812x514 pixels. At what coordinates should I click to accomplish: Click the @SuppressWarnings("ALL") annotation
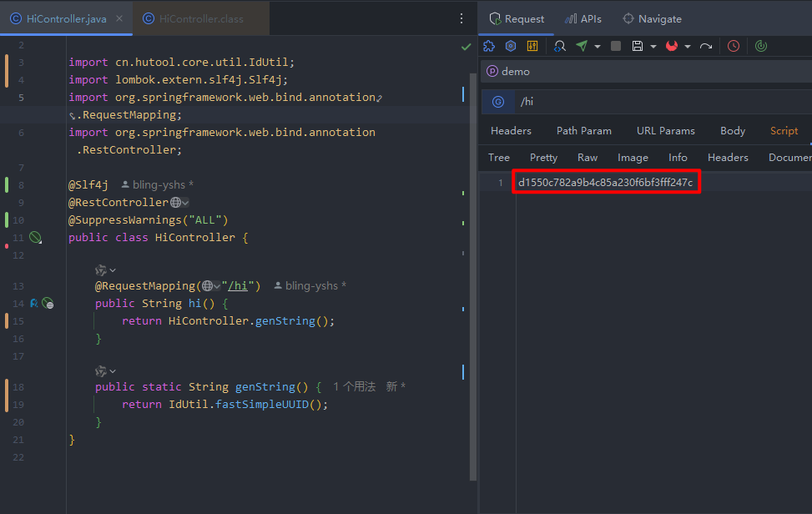point(148,220)
